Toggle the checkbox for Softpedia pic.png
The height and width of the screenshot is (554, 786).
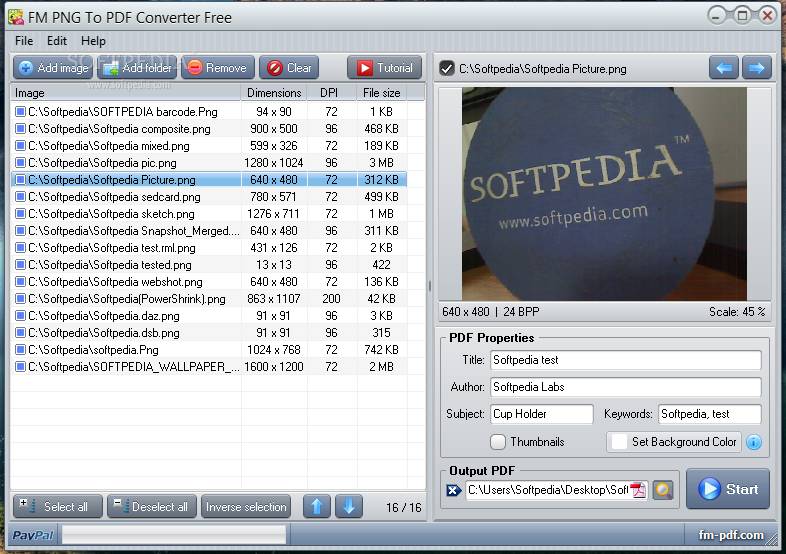[20, 162]
